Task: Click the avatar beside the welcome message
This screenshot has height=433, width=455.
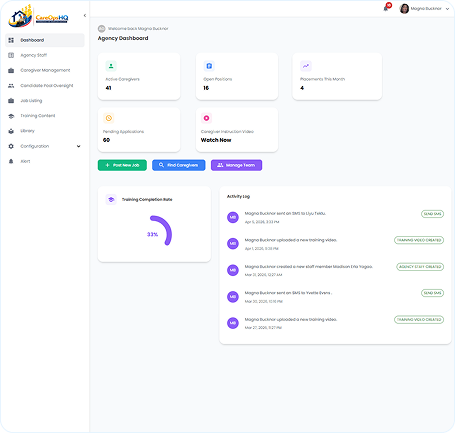Action: pos(102,29)
